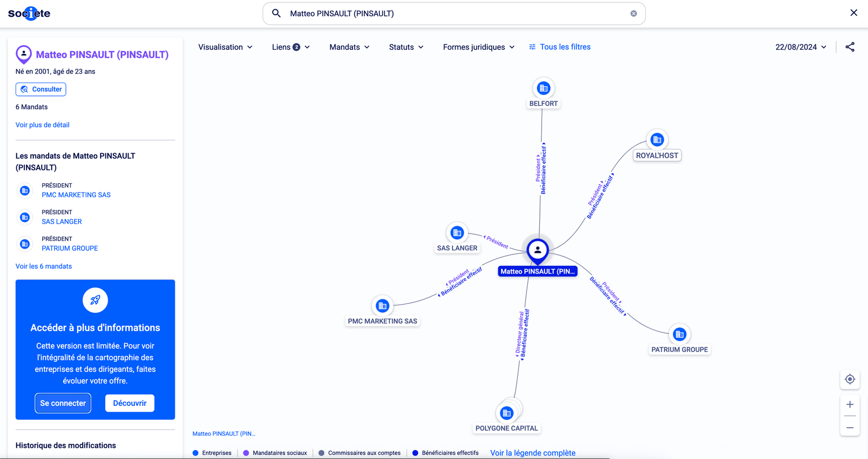868x459 pixels.
Task: Clear the search field text
Action: [634, 13]
